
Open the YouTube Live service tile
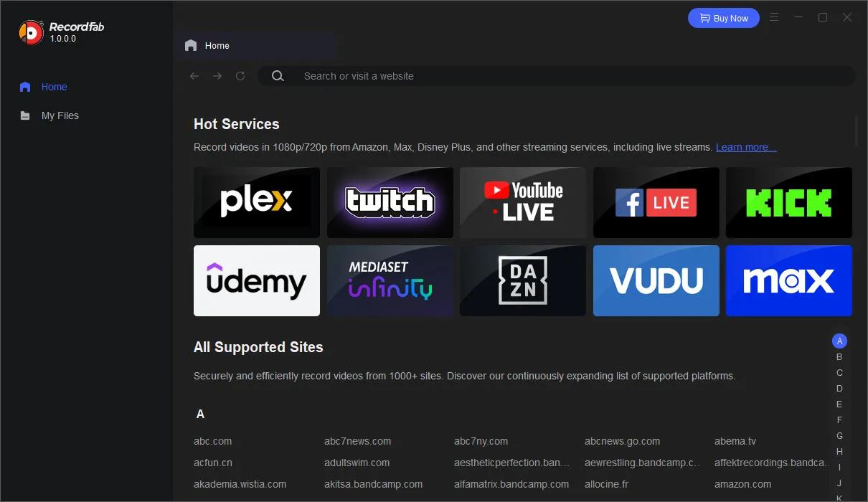(x=523, y=203)
